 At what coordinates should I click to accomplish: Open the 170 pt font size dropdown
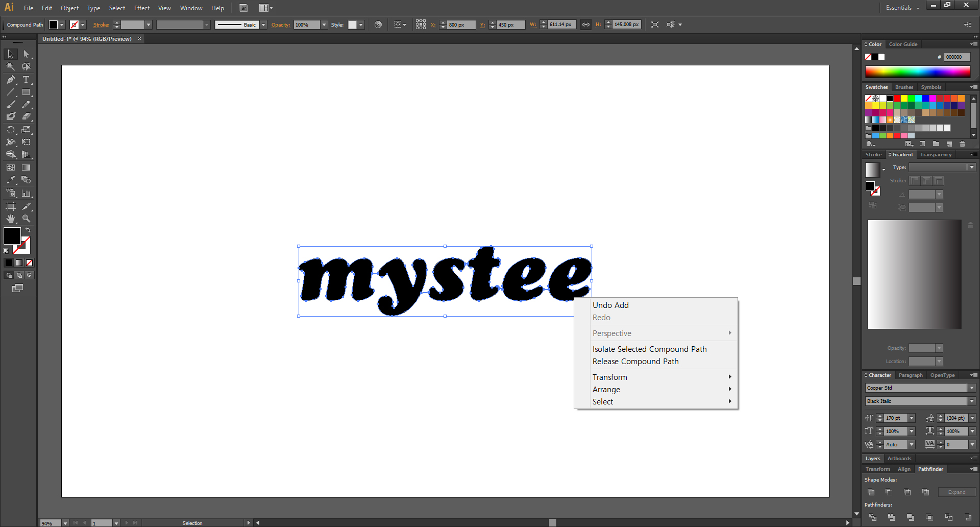click(912, 418)
